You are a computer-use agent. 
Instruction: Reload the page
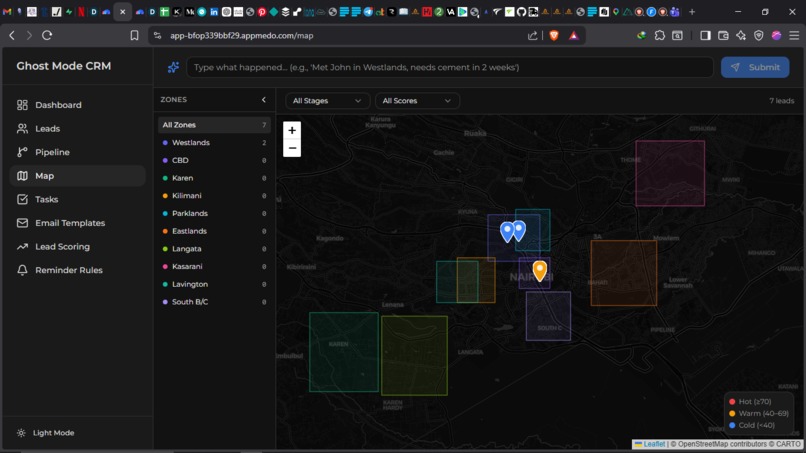click(47, 35)
